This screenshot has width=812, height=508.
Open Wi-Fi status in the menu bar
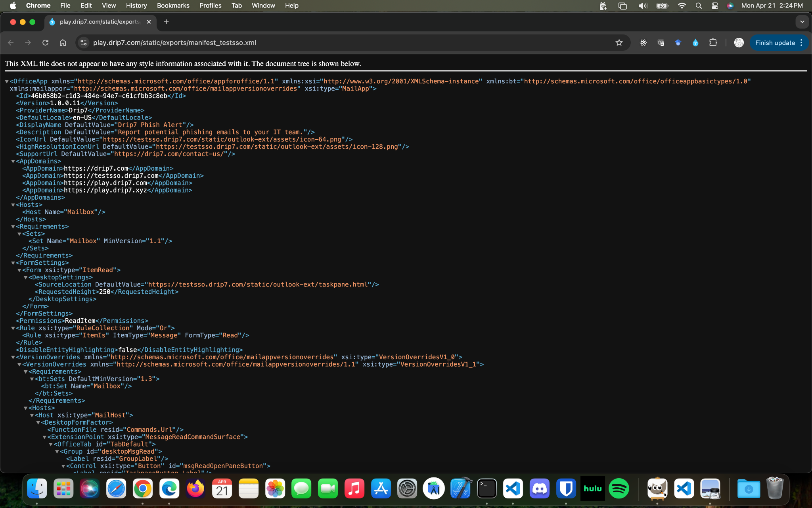682,6
